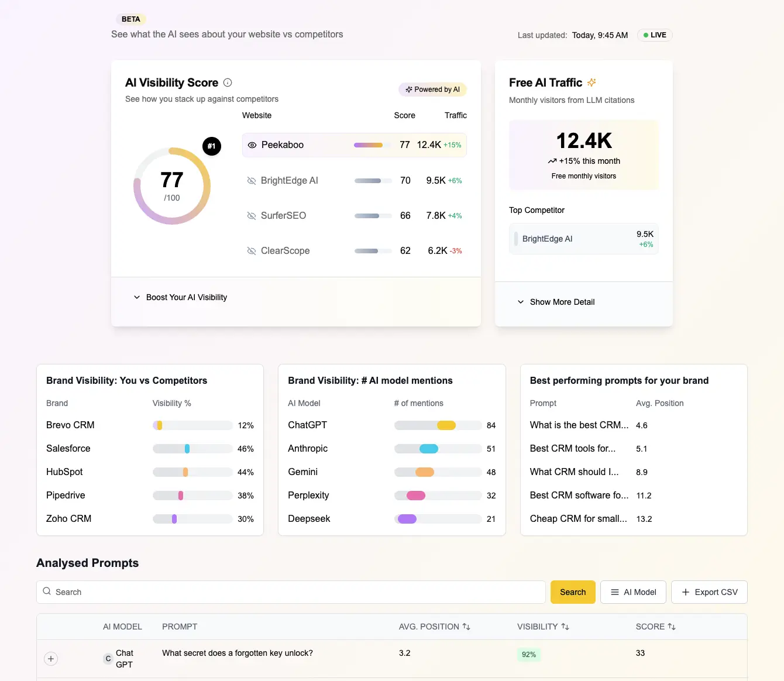
Task: Click ClearScope -3% traffic change
Action: [456, 251]
